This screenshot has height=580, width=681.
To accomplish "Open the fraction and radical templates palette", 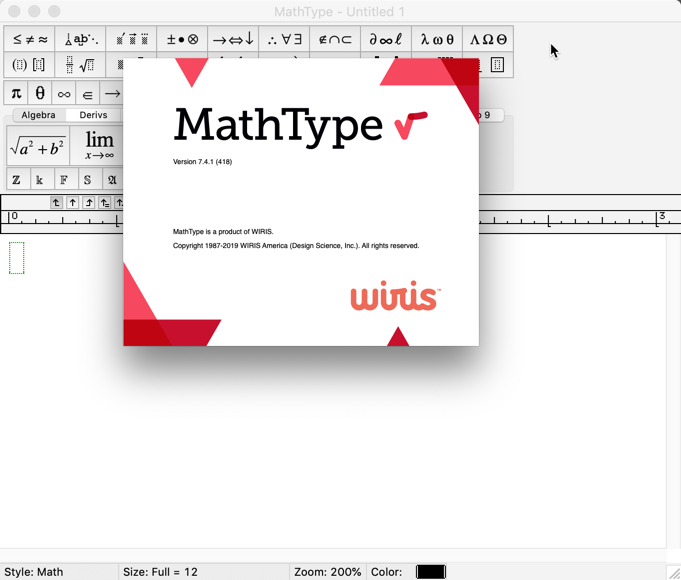I will (x=81, y=65).
